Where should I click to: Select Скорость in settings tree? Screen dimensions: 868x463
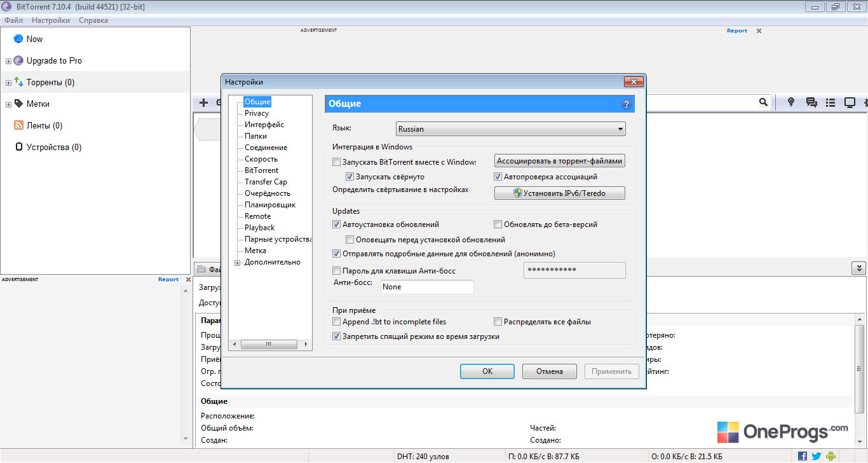click(x=261, y=159)
